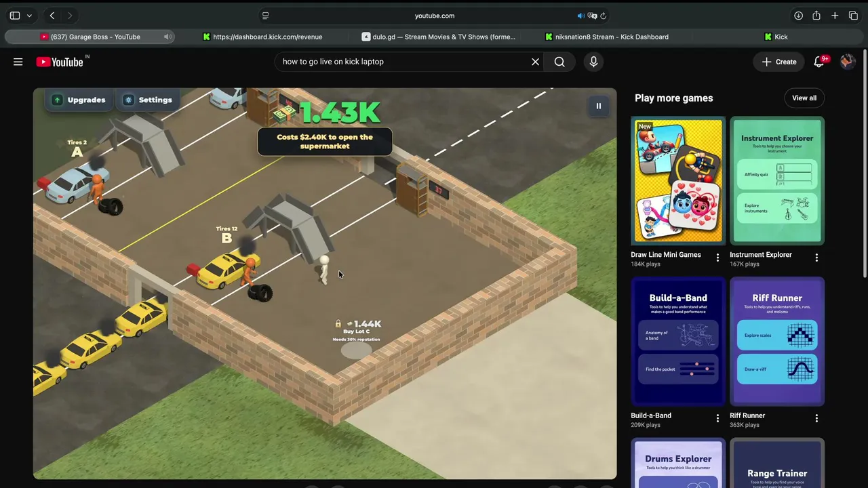Click the Draw Line Mini Games title link
This screenshot has height=488, width=868.
666,255
